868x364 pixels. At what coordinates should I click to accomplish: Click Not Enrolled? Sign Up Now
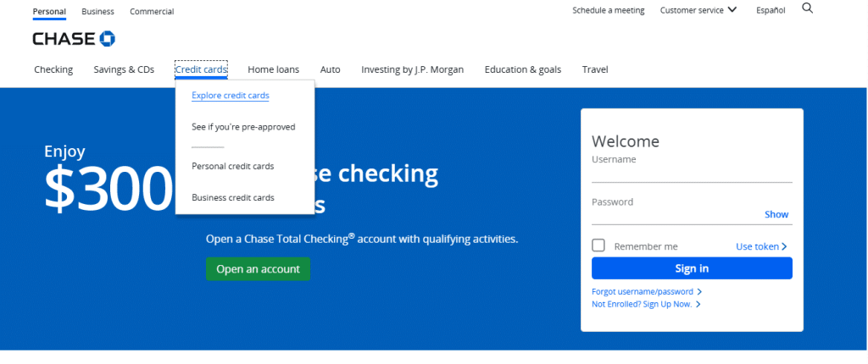point(645,304)
